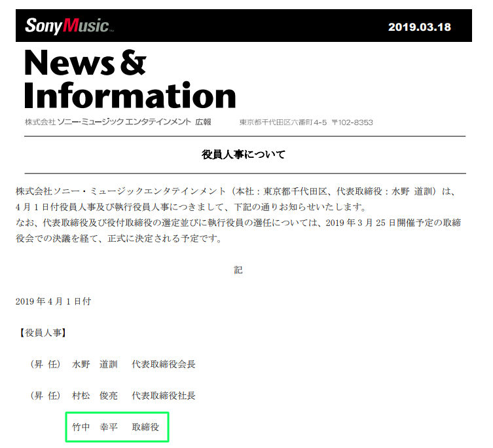Select the text 2019年4月1日付
Viewport: 493px width, 448px height.
click(x=53, y=301)
